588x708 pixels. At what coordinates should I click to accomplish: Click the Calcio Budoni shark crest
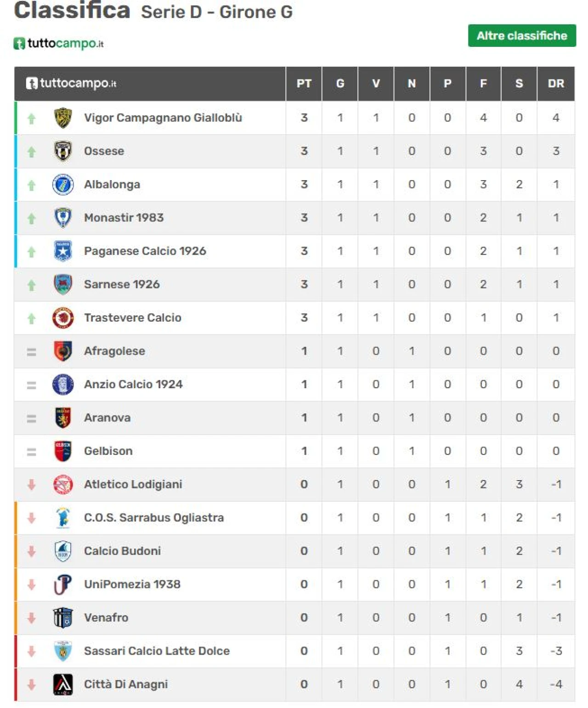(63, 551)
